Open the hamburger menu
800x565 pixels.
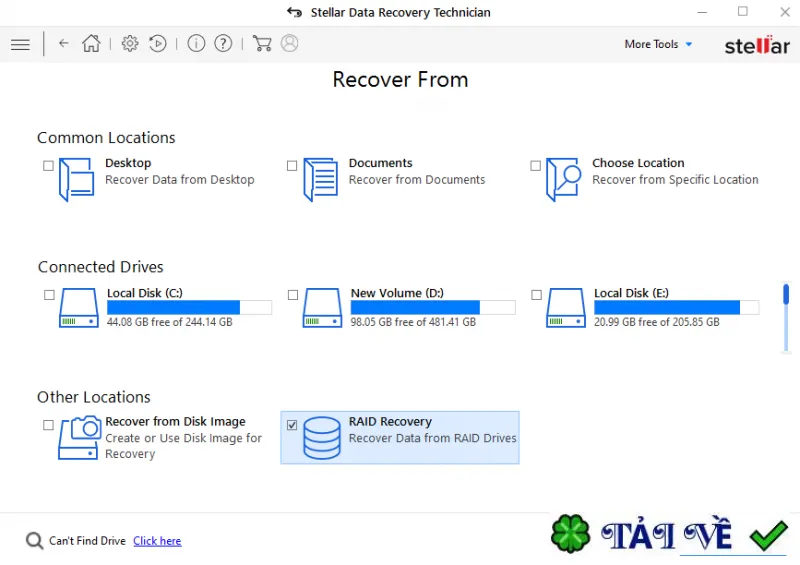tap(20, 44)
